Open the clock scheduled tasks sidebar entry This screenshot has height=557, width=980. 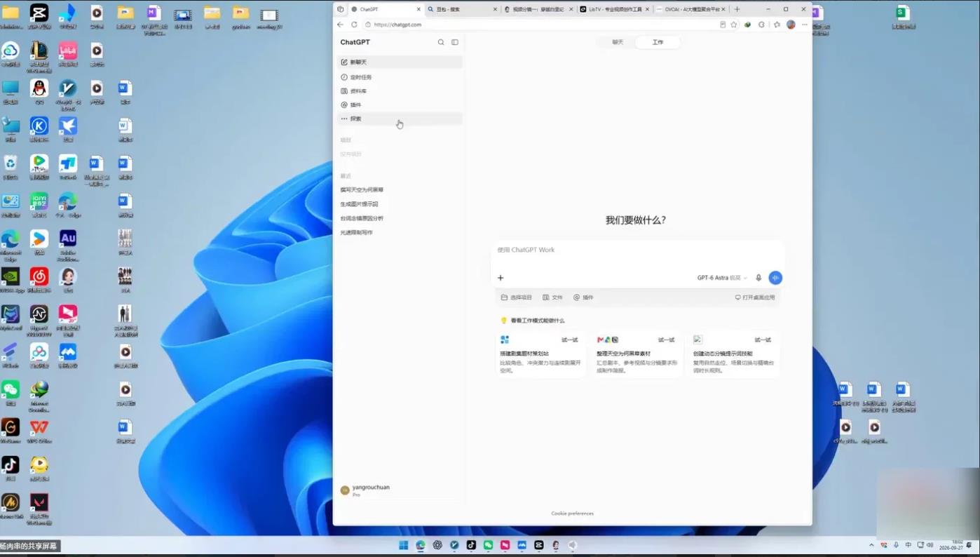pos(400,77)
